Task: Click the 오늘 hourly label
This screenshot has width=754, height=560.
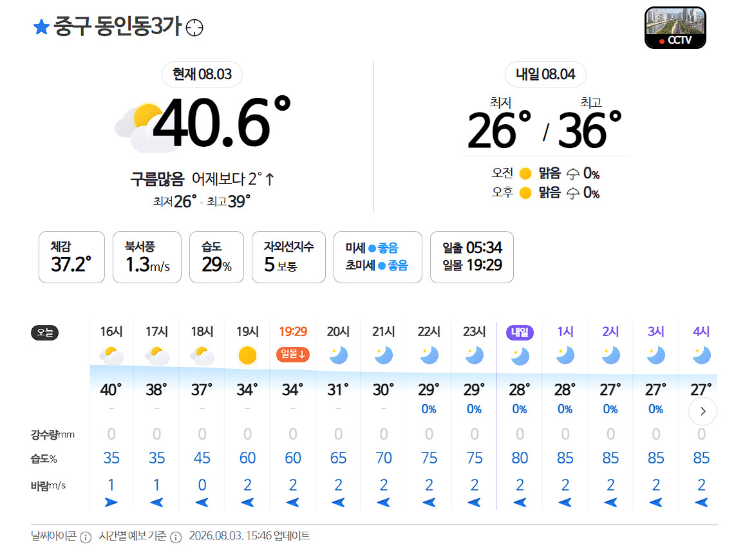Action: tap(44, 333)
